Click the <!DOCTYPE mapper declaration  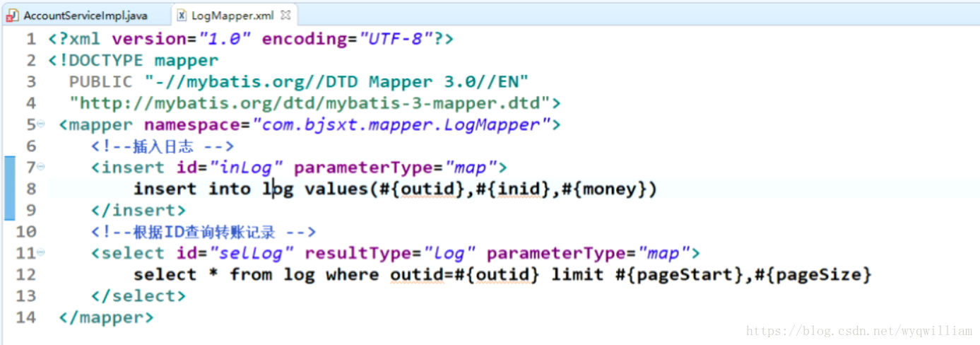point(134,61)
